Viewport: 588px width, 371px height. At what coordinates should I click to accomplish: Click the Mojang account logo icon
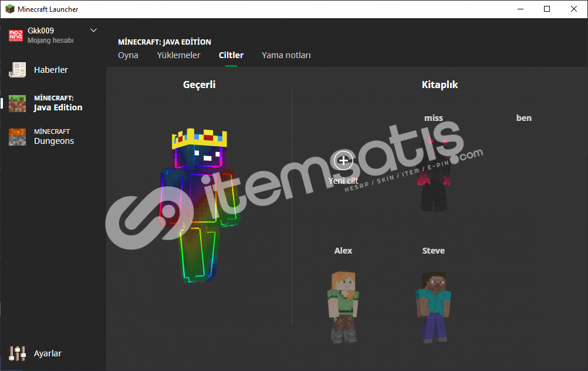16,36
